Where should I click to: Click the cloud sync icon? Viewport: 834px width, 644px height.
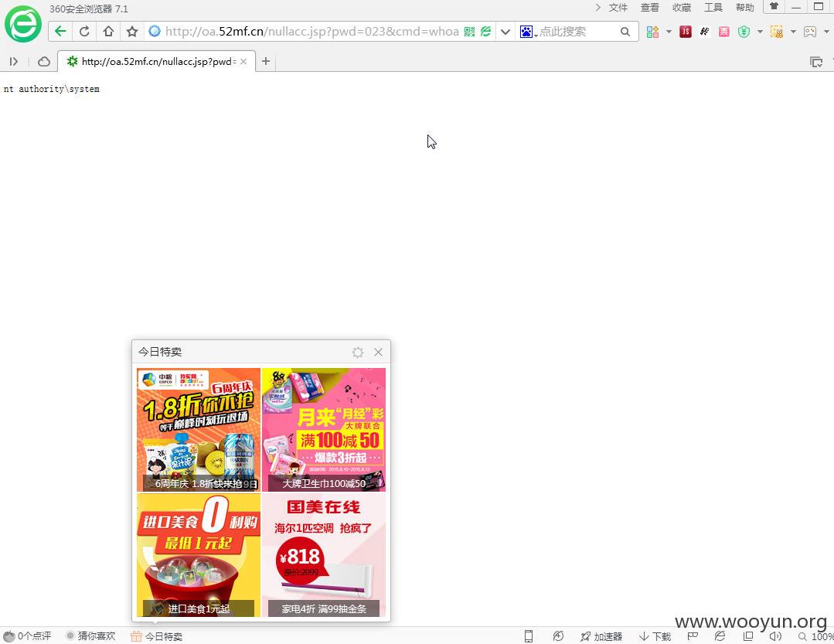44,62
